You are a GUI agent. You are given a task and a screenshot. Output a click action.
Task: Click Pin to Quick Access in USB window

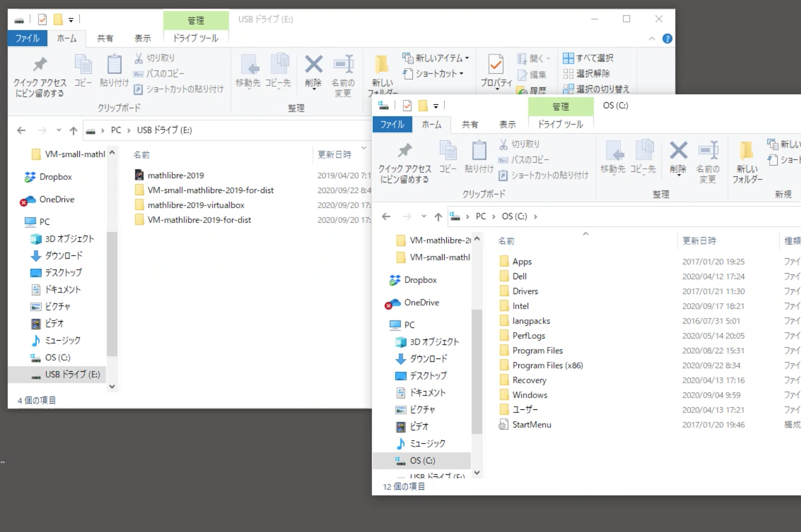click(40, 76)
